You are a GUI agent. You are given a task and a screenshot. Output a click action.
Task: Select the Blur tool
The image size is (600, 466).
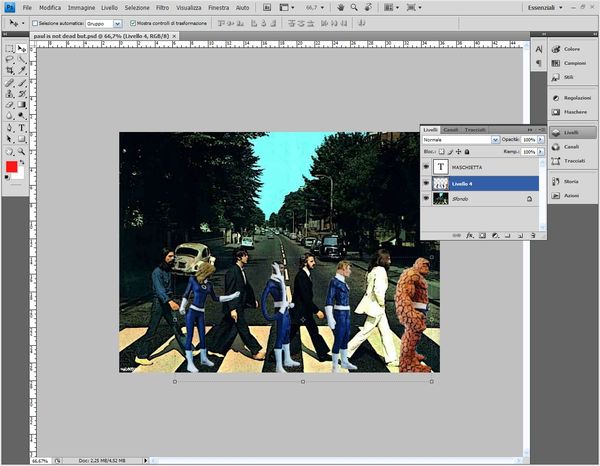click(x=10, y=116)
